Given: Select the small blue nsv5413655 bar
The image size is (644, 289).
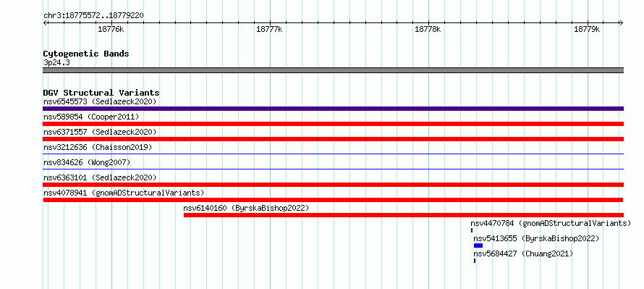Looking at the screenshot, I should tap(478, 246).
